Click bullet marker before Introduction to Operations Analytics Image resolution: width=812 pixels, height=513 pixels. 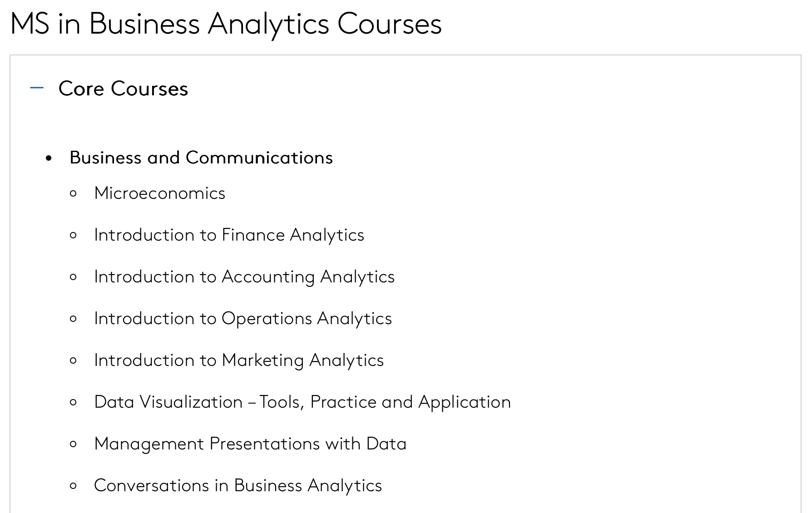tap(74, 319)
